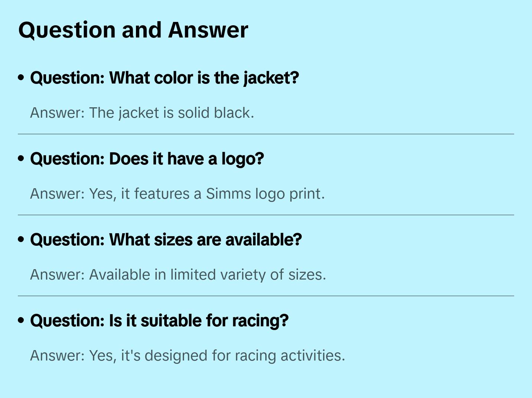
Task: Expand the "What sizes are available?" question
Action: coord(166,240)
